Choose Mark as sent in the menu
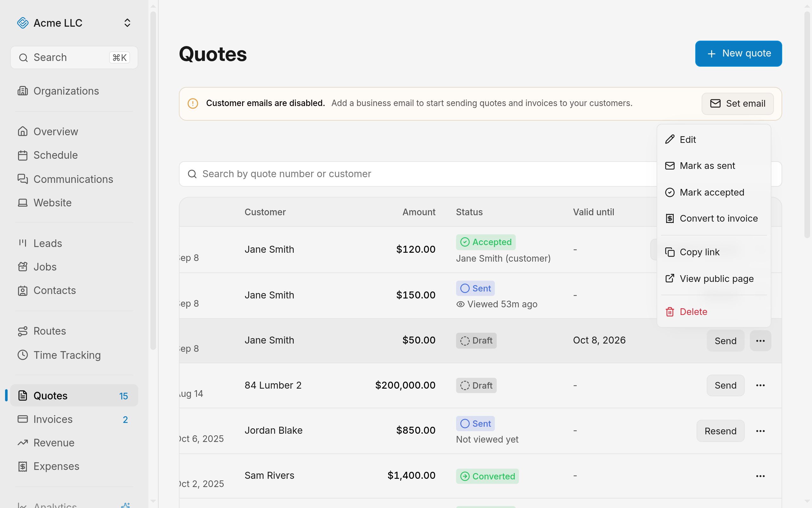This screenshot has height=508, width=812. coord(714,166)
